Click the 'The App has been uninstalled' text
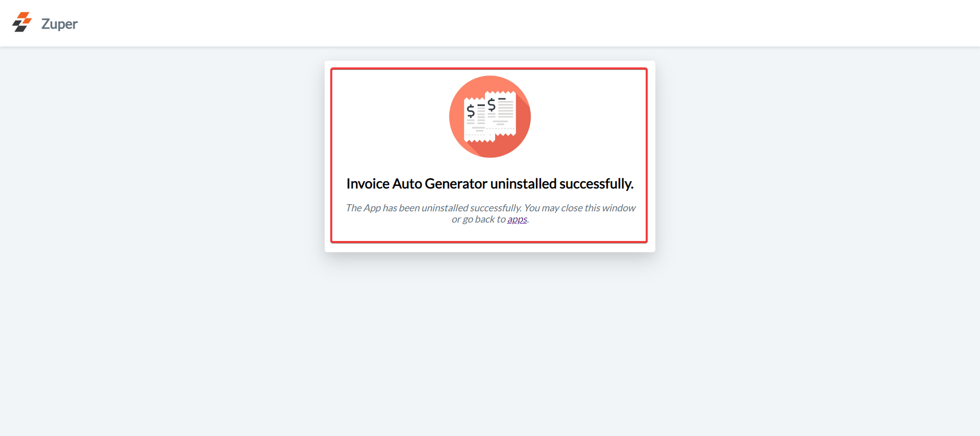 click(407, 208)
